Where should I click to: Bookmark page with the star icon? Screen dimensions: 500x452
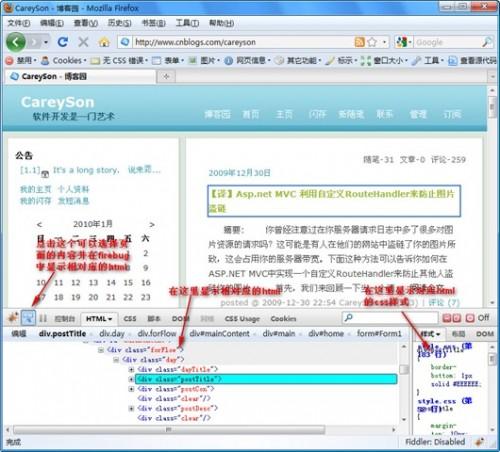(372, 42)
